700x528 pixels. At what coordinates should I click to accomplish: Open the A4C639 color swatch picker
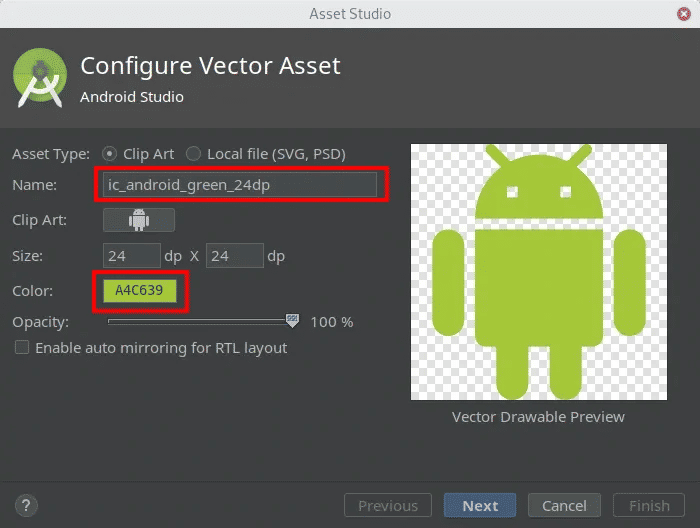(x=140, y=291)
